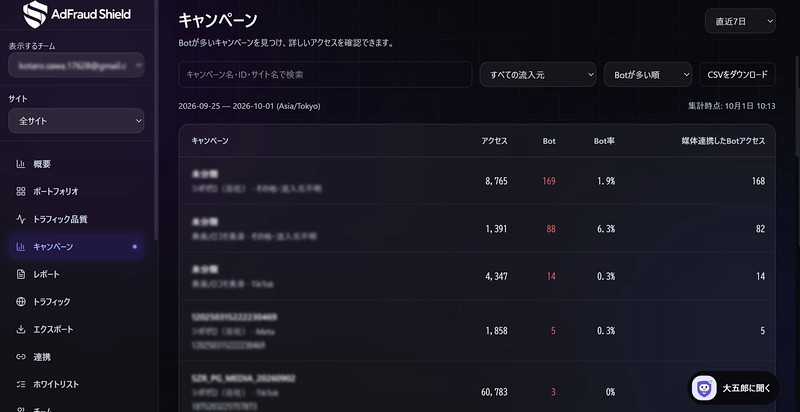Click the トラフィック globe icon

[x=21, y=302]
